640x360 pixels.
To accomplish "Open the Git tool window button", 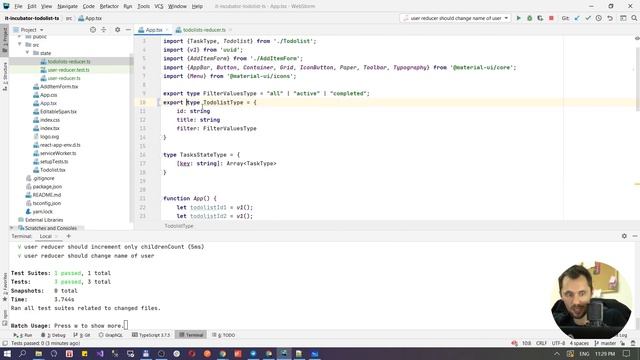I will (x=82, y=335).
